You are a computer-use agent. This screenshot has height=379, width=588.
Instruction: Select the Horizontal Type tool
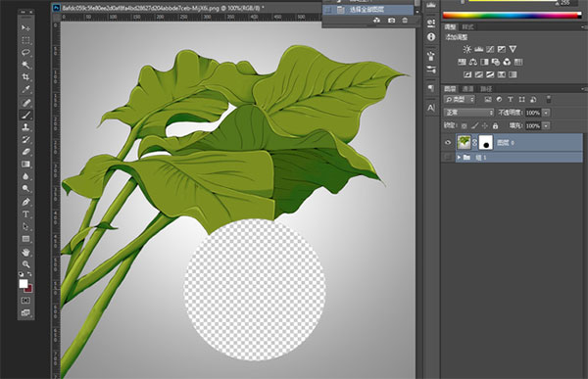click(25, 214)
